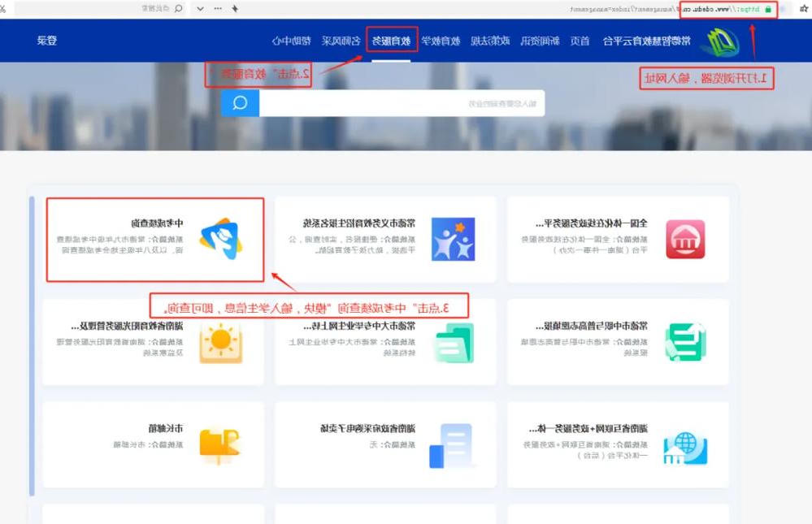Click the 市长邮箱 description text
The width and height of the screenshot is (812, 524).
tap(148, 444)
